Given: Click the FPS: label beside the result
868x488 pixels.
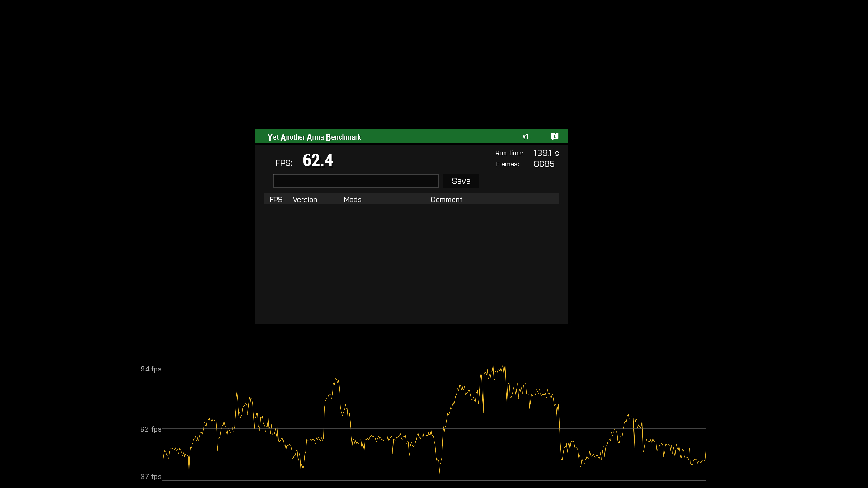Looking at the screenshot, I should 284,163.
